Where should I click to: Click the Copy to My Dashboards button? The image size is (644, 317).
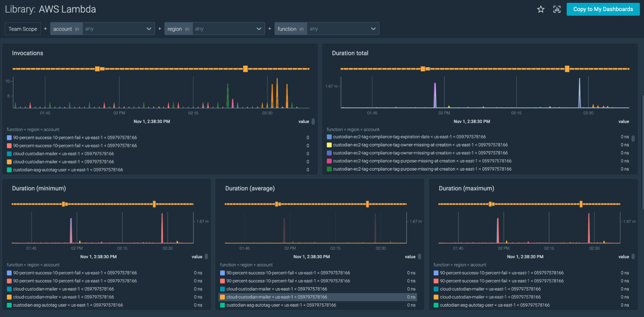pyautogui.click(x=603, y=9)
